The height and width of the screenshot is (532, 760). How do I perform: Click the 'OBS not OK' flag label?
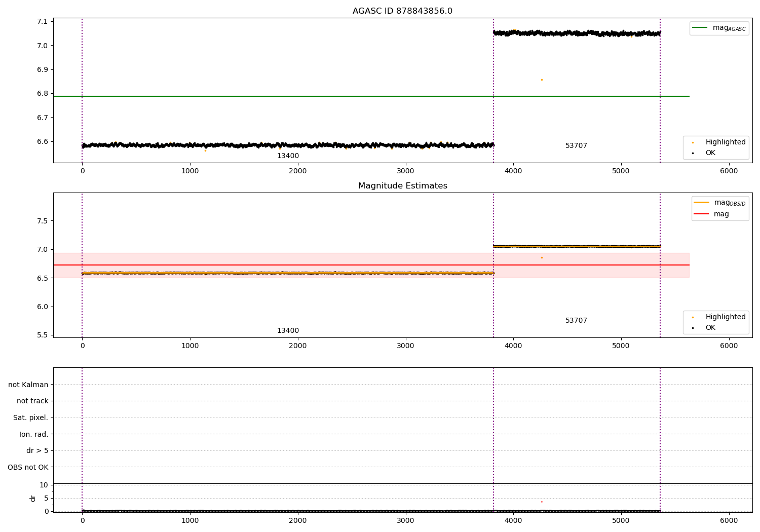[x=28, y=467]
